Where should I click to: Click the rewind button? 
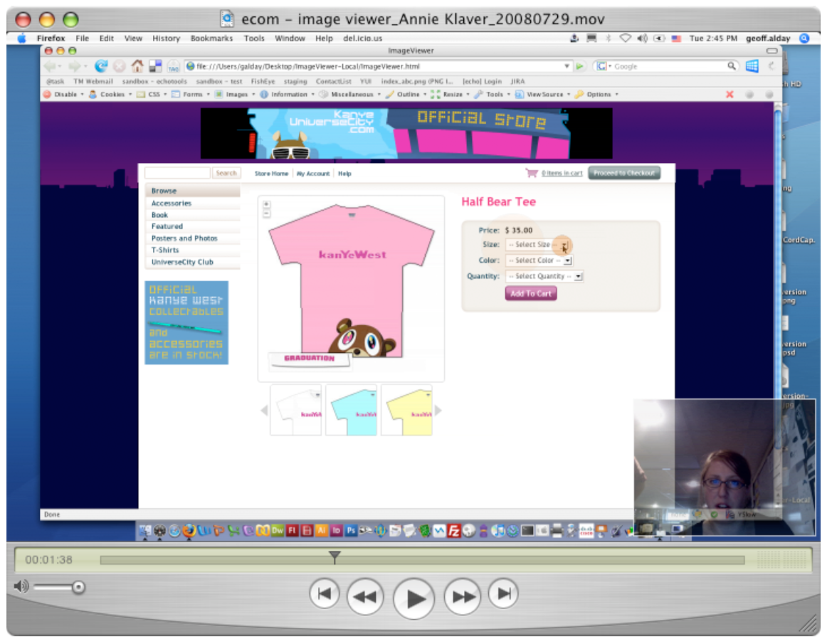(365, 596)
